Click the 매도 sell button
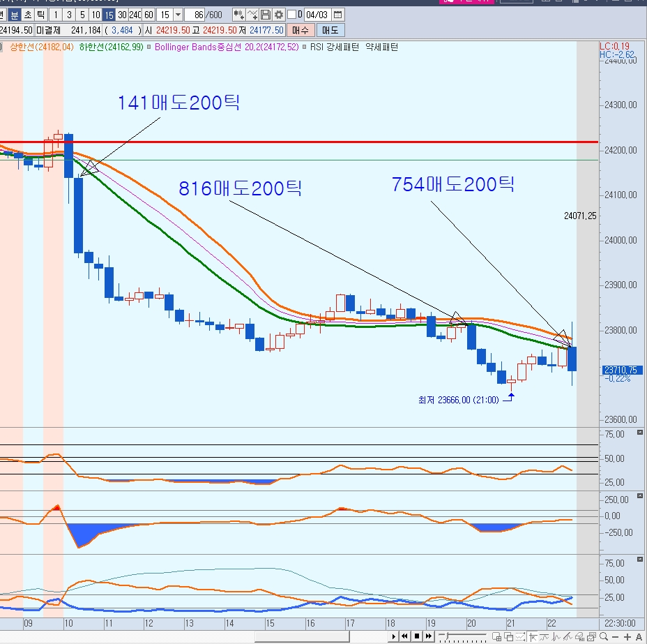Viewport: 647px width, 644px height. (330, 30)
